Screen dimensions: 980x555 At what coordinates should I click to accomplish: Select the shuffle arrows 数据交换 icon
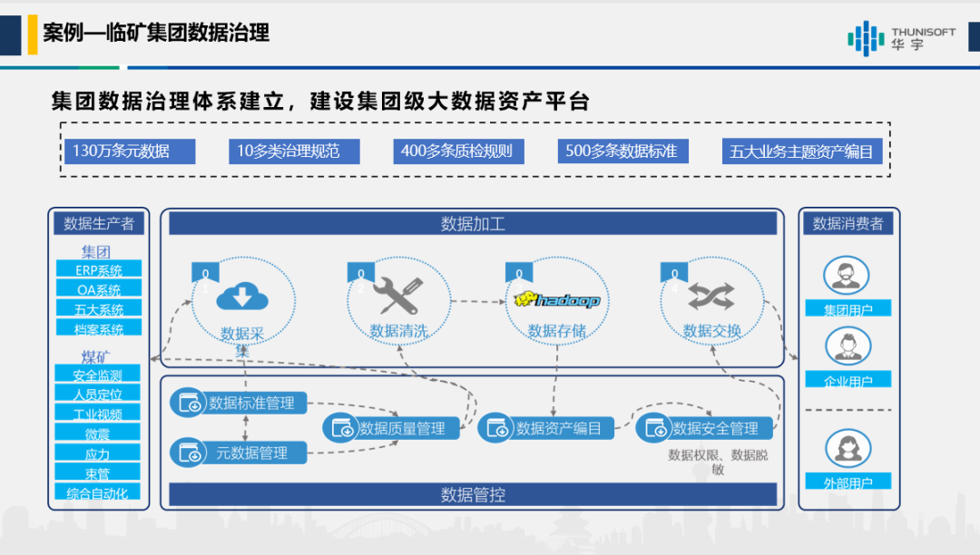coord(711,297)
